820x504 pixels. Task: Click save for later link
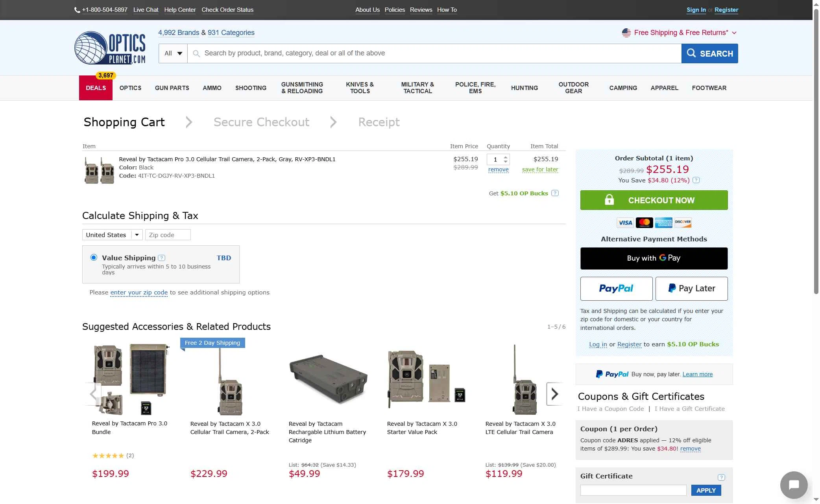tap(540, 169)
